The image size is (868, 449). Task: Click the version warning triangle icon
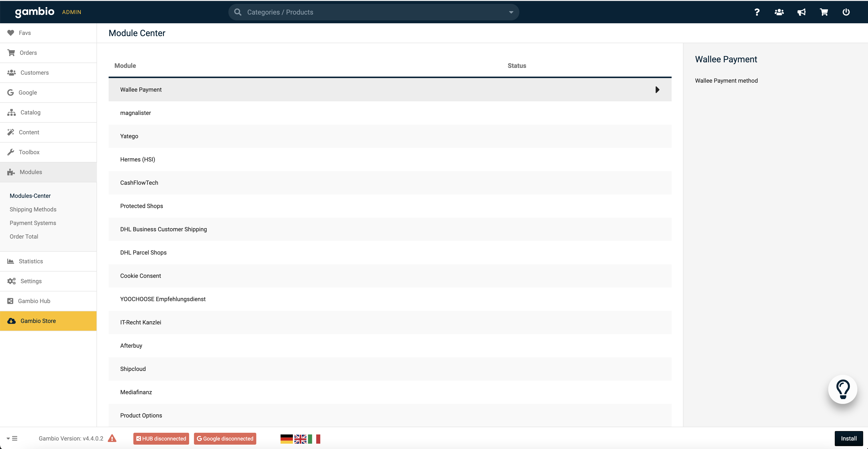pyautogui.click(x=112, y=438)
